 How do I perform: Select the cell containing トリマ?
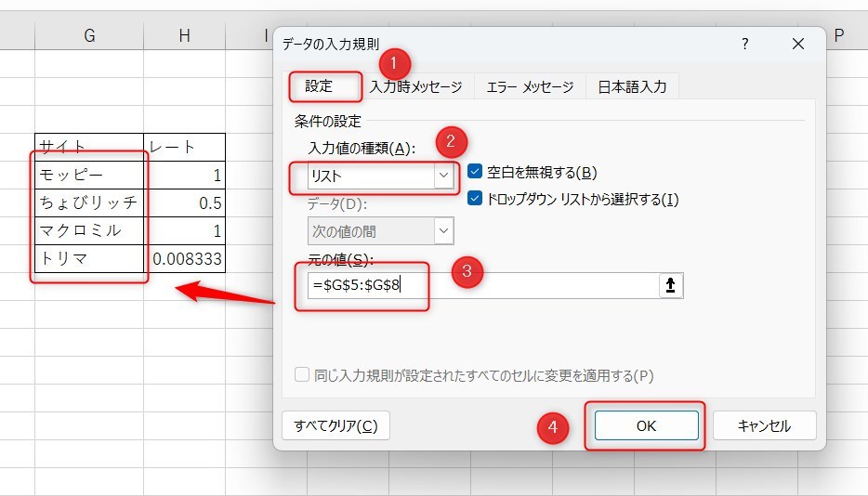tap(89, 258)
